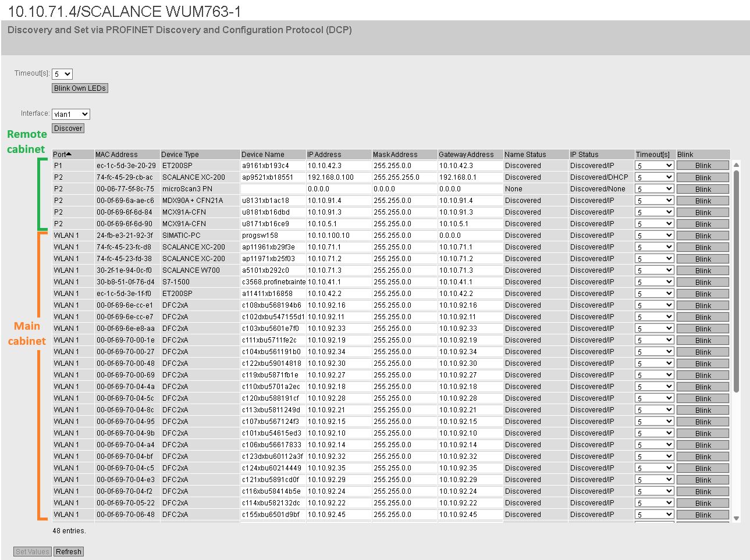Open timeout dropdown for IP 10.10.92.45 row

pyautogui.click(x=655, y=515)
